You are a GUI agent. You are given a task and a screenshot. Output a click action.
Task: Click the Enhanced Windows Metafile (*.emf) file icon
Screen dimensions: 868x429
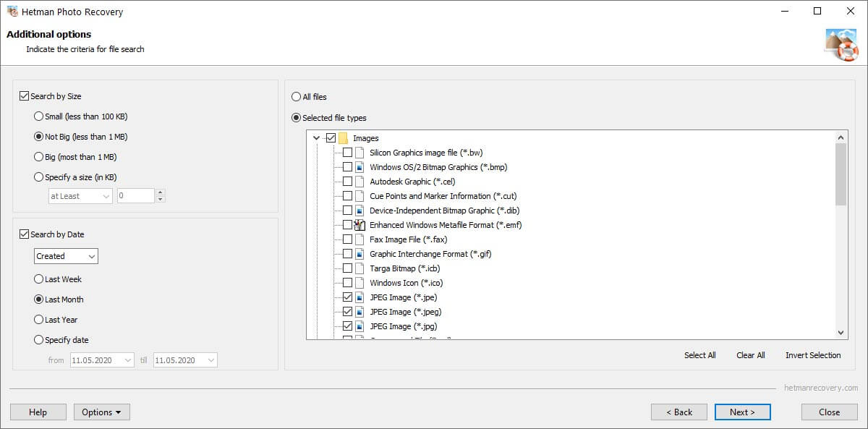pos(359,225)
